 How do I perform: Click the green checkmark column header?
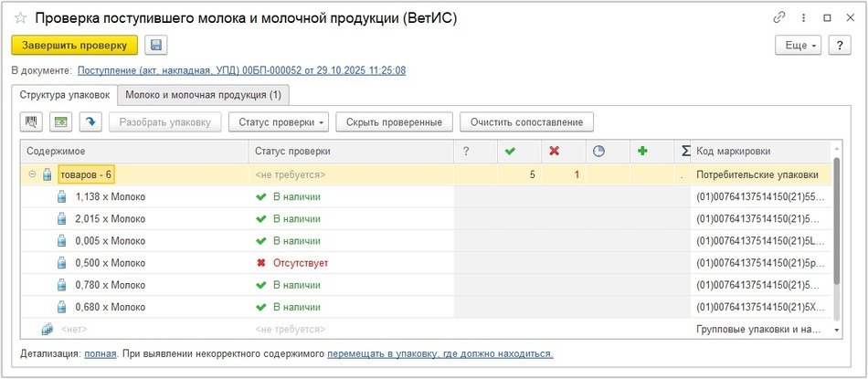tap(509, 151)
